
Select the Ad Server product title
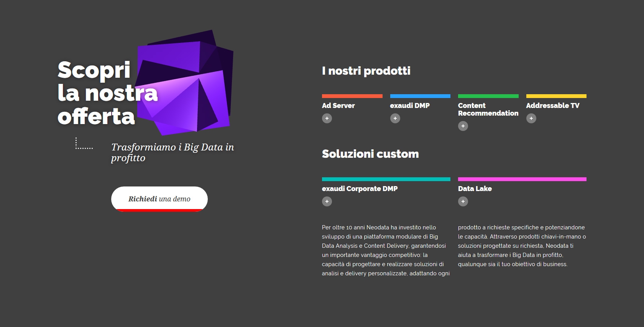point(338,106)
